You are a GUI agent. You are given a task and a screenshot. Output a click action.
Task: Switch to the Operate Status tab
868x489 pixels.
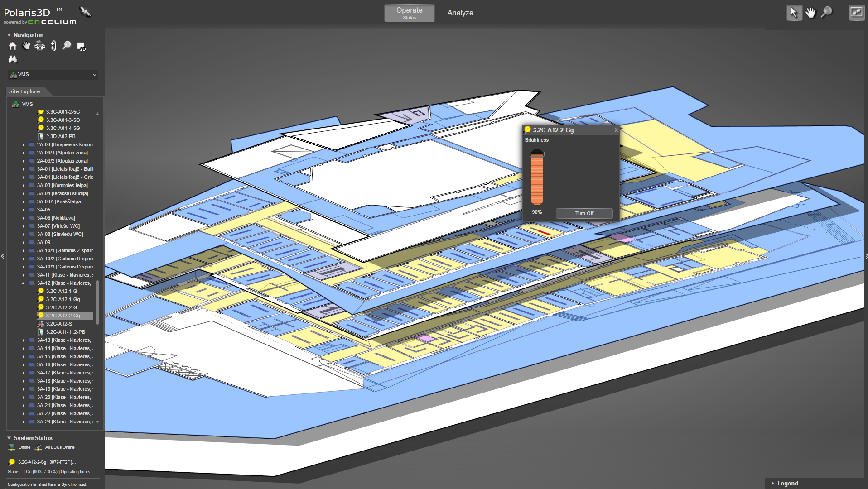point(409,13)
